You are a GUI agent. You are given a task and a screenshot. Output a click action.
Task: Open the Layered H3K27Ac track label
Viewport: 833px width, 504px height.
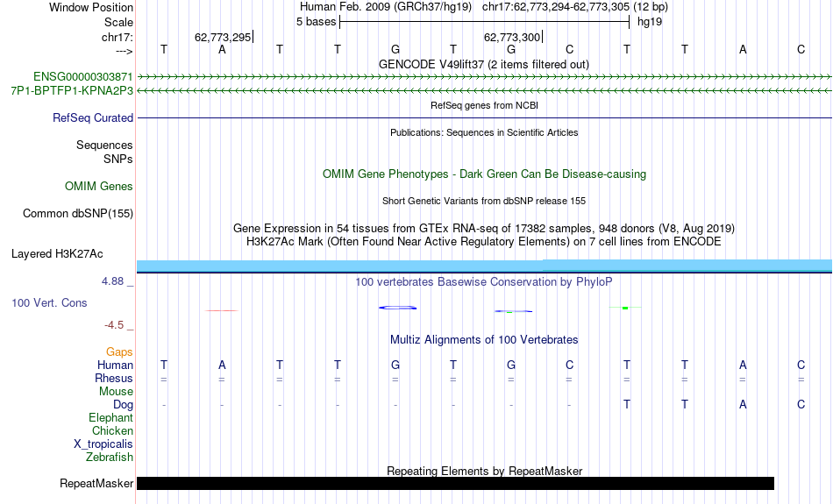click(x=57, y=254)
